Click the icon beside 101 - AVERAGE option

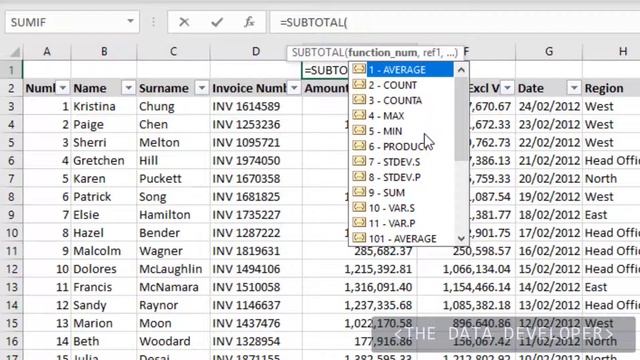pos(359,238)
